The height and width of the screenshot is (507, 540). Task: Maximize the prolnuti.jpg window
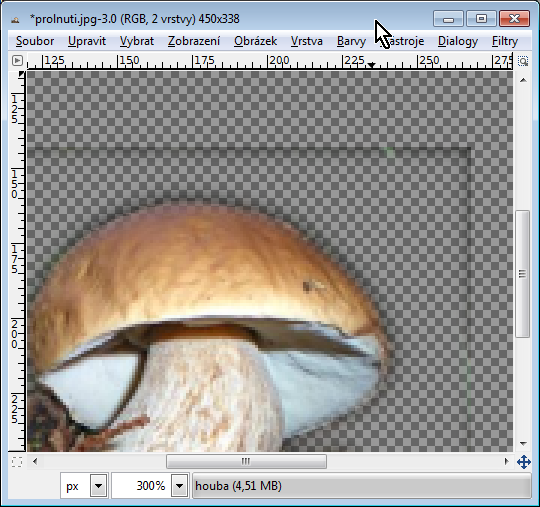(x=481, y=19)
